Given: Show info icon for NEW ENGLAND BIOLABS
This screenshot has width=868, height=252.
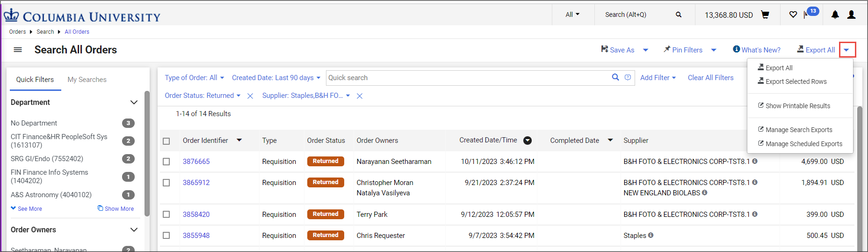Looking at the screenshot, I should pos(705,193).
